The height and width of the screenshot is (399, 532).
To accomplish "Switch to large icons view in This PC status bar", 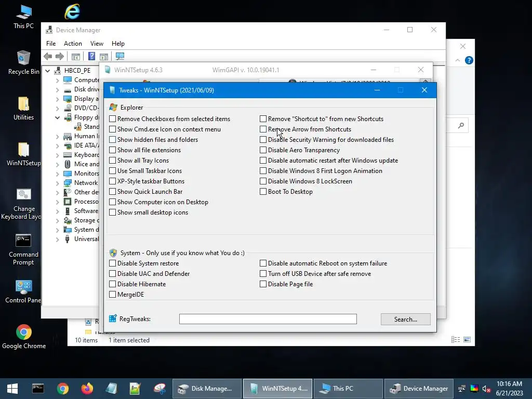I will [467, 340].
